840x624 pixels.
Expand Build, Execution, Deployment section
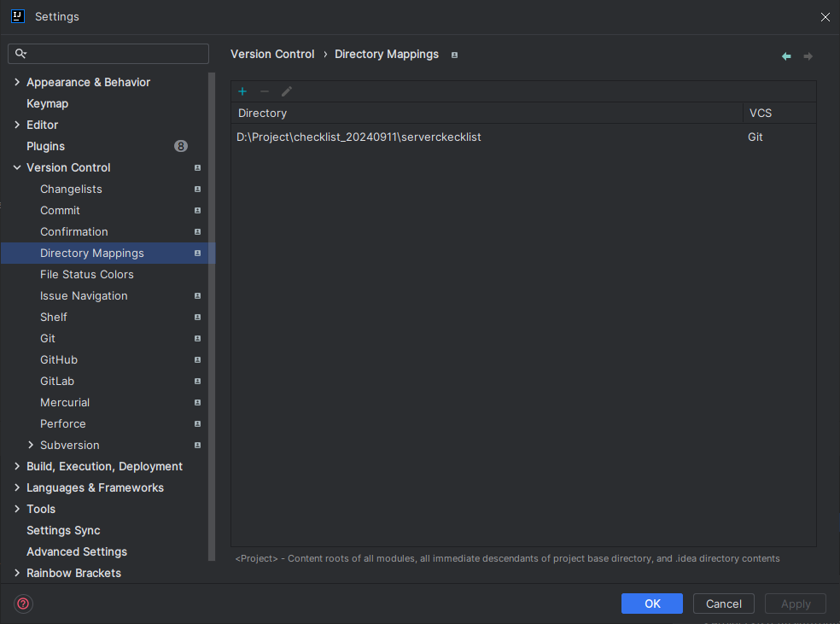click(x=17, y=467)
